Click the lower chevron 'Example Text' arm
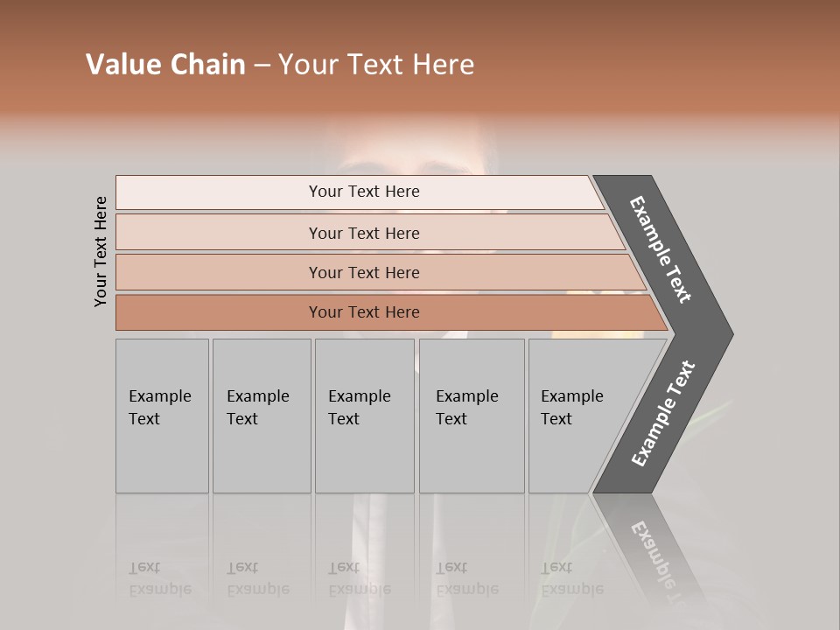Image resolution: width=840 pixels, height=630 pixels. coord(662,413)
